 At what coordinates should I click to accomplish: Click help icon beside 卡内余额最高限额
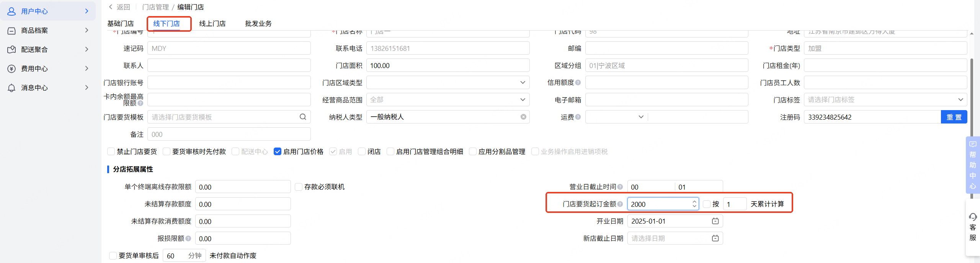click(140, 103)
